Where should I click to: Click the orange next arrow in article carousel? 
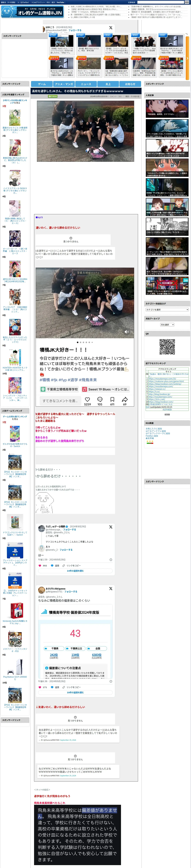point(187,58)
